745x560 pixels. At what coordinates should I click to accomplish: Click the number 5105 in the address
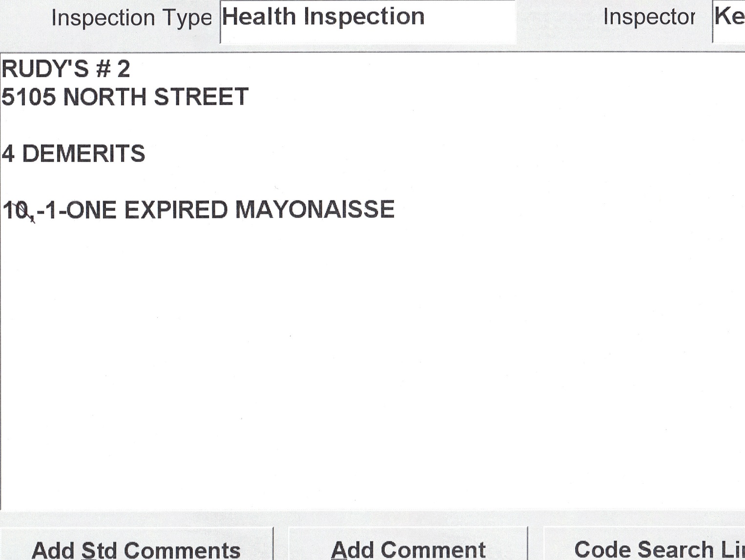tap(28, 97)
